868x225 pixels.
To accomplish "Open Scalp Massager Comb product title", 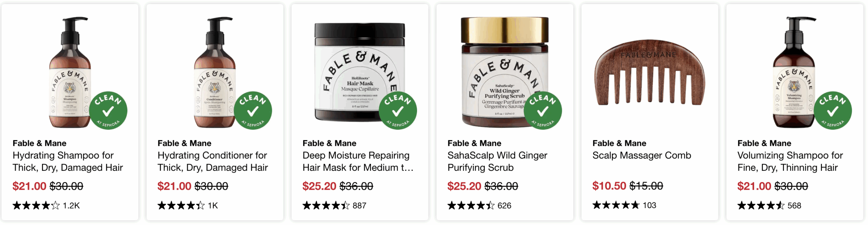I will tap(642, 155).
